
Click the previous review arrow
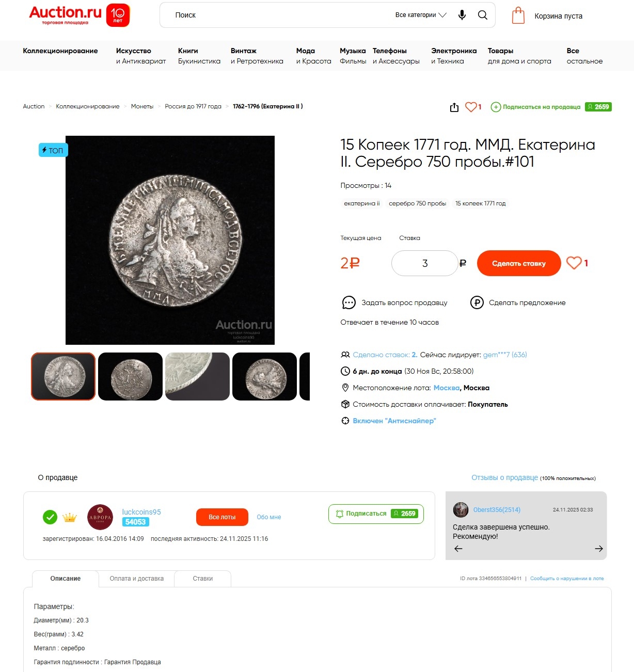coord(458,549)
